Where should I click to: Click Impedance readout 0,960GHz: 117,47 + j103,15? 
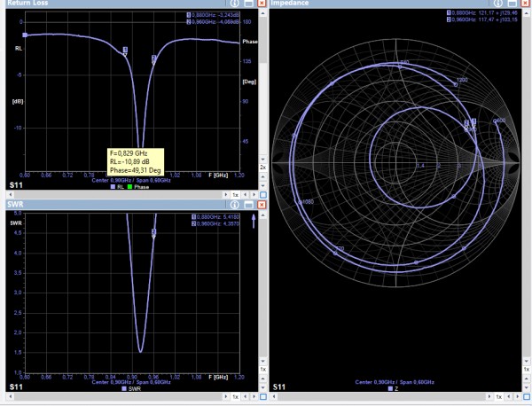pyautogui.click(x=482, y=20)
